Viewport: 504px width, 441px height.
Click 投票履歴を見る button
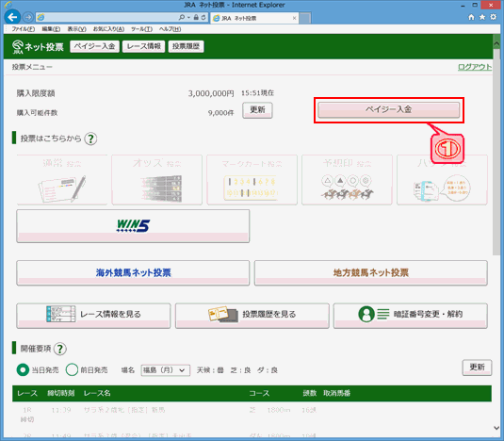click(x=252, y=316)
